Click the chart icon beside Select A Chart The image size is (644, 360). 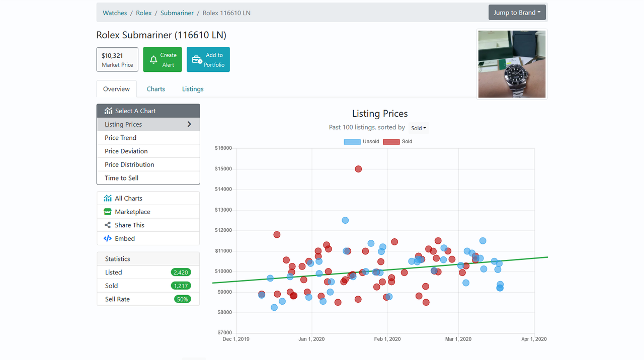108,111
